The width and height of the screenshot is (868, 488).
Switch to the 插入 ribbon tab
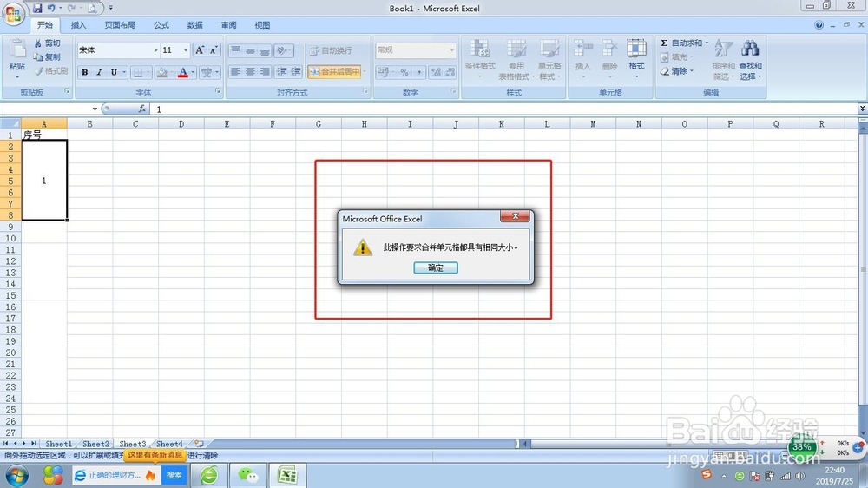[79, 25]
